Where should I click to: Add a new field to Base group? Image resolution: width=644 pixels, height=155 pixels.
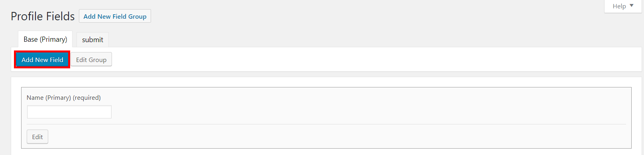pyautogui.click(x=42, y=60)
